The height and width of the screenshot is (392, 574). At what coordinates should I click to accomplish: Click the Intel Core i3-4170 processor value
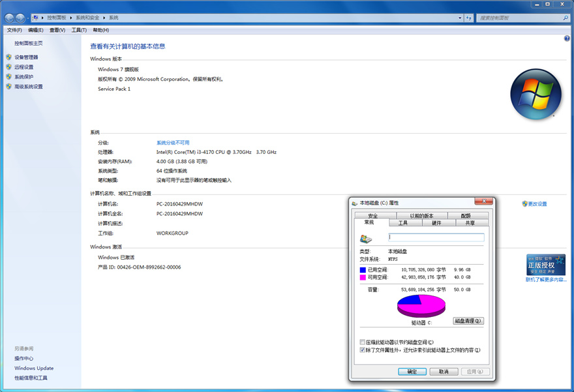217,152
